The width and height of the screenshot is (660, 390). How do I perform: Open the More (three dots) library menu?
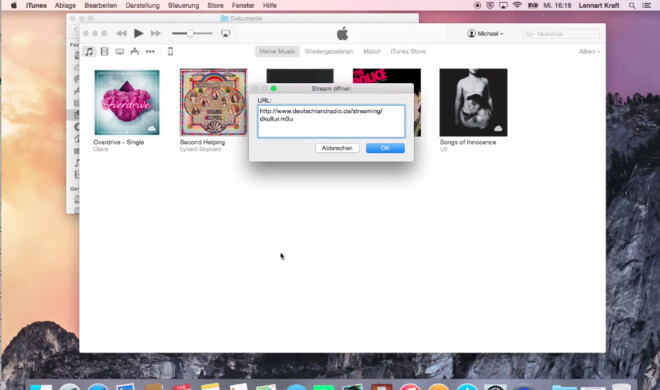(x=150, y=51)
